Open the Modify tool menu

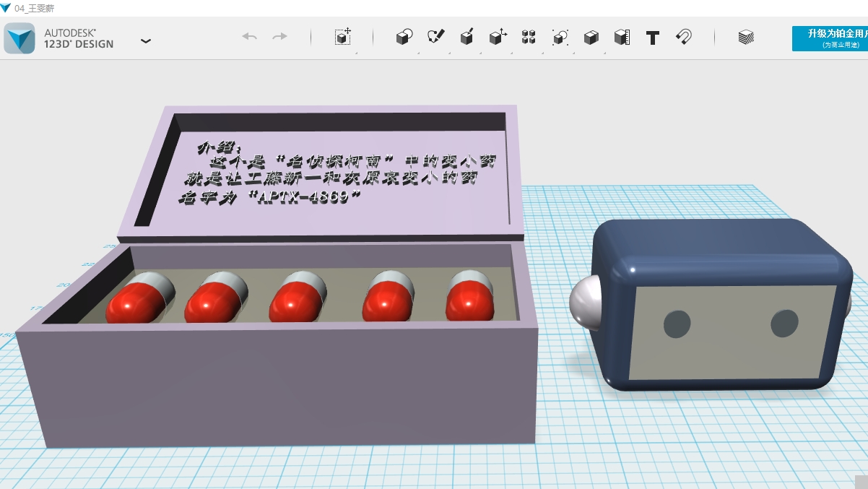click(x=498, y=37)
